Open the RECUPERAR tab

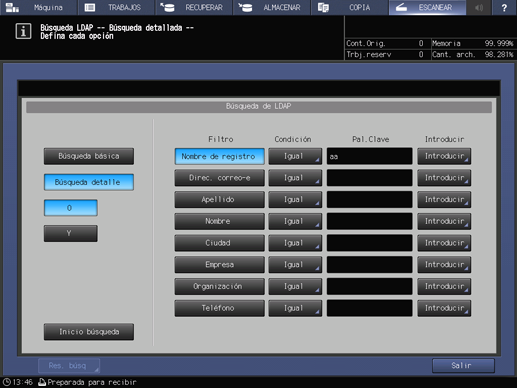[194, 7]
